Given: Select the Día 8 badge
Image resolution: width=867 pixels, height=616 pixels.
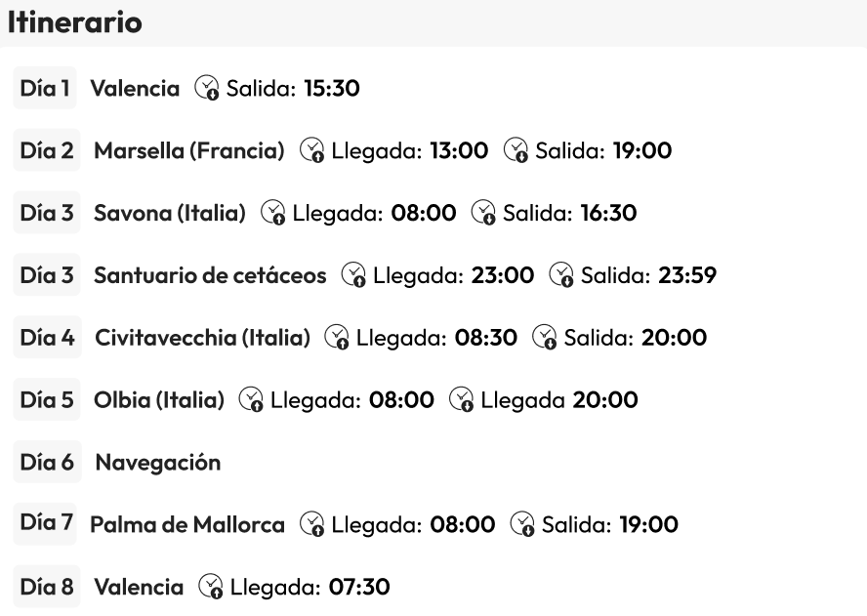Looking at the screenshot, I should 47,588.
